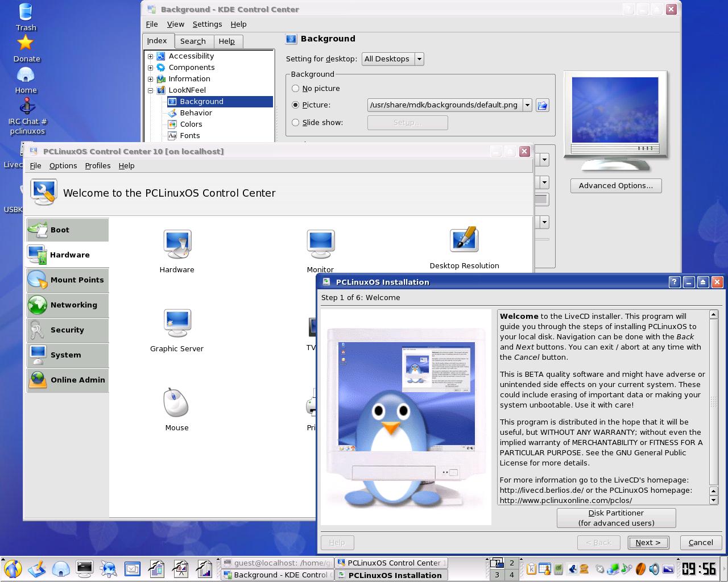Select Behavior in the LookNFeel tree
The height and width of the screenshot is (582, 728).
pos(196,113)
